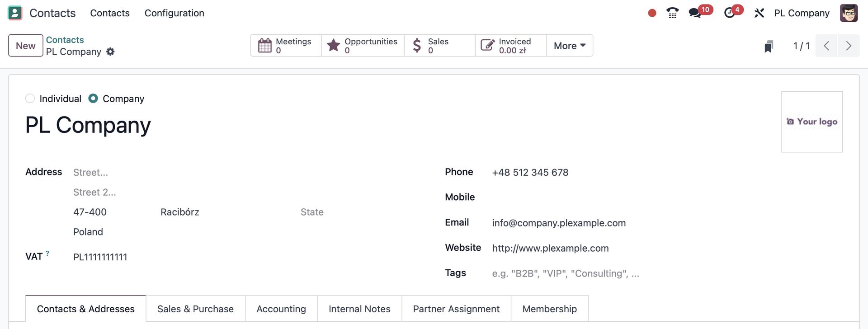Screen dimensions: 868x329
Task: Open the Contacts app home icon
Action: 15,13
